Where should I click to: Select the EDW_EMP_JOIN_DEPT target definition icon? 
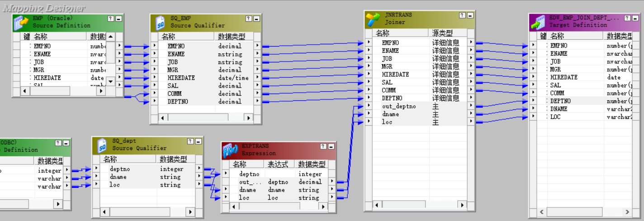point(538,22)
